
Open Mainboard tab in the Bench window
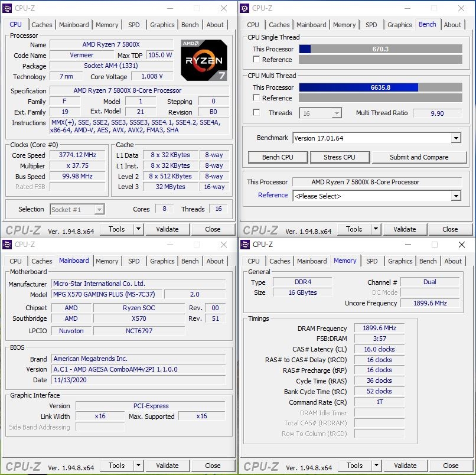tap(311, 25)
